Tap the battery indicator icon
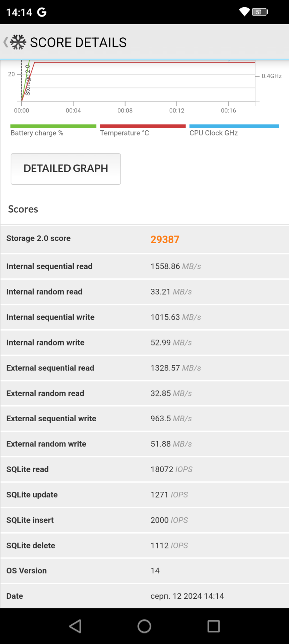 tap(260, 12)
